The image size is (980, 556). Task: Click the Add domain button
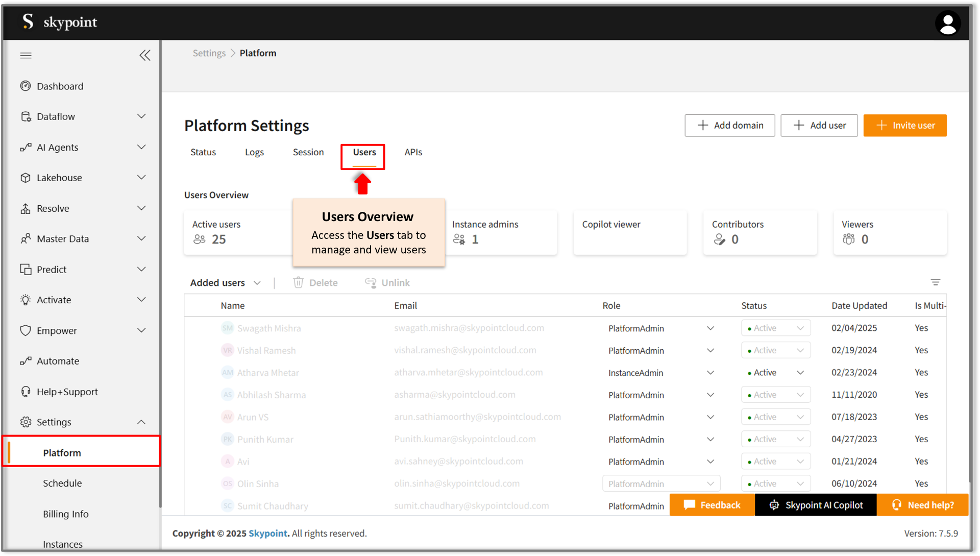pos(729,126)
